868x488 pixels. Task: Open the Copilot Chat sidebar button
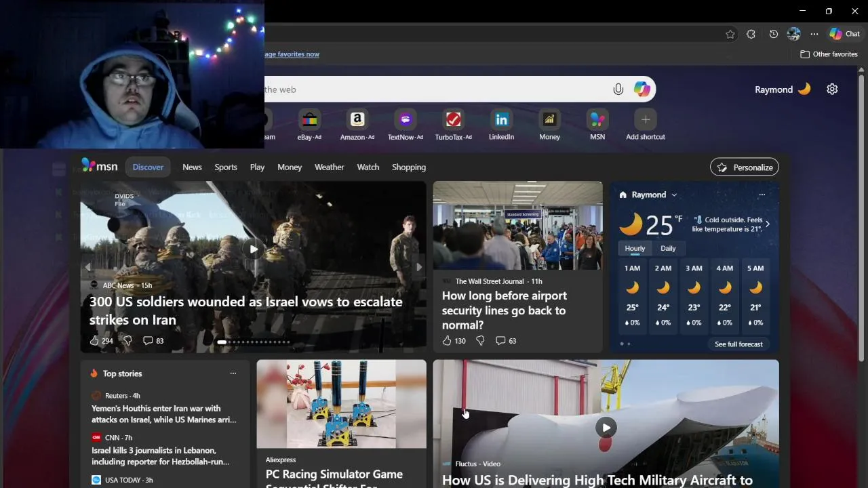pyautogui.click(x=845, y=34)
